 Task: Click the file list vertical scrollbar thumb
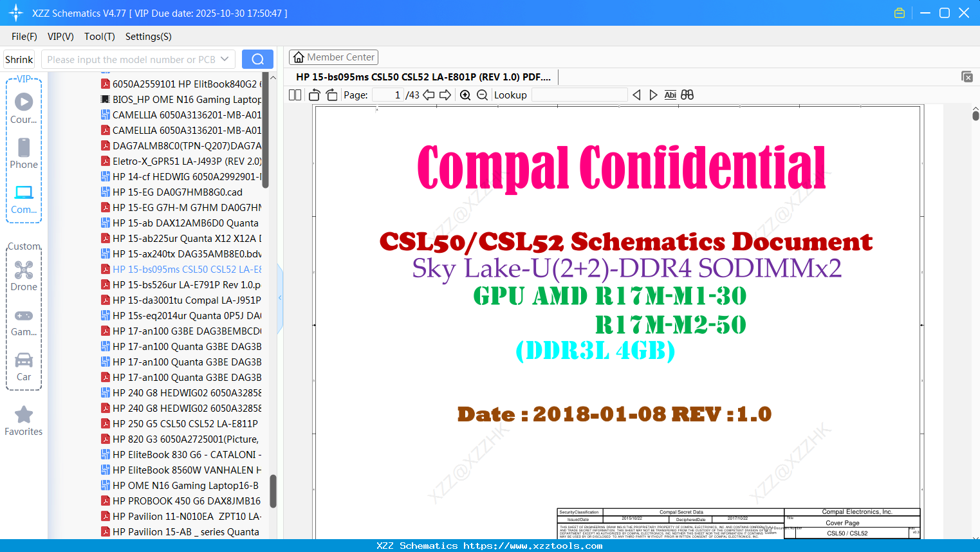[x=273, y=491]
